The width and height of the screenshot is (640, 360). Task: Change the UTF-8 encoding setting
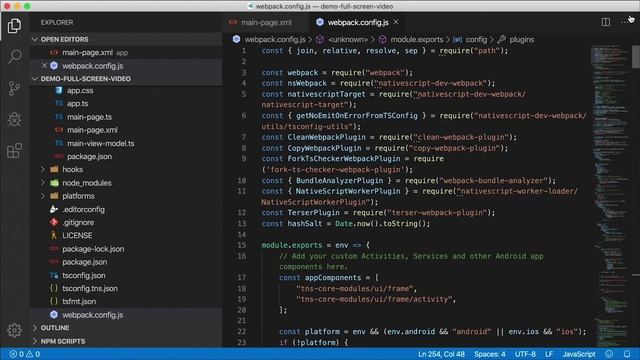pos(525,354)
